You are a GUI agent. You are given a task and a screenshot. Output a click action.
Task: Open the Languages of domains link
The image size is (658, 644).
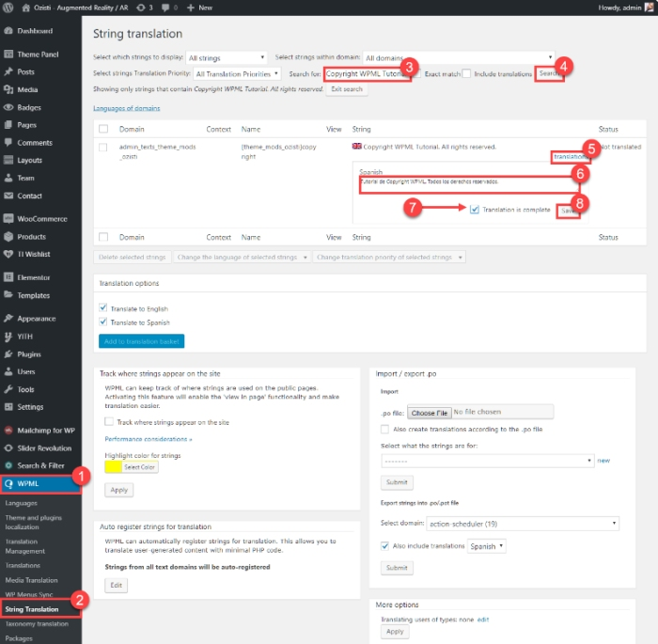(x=126, y=108)
